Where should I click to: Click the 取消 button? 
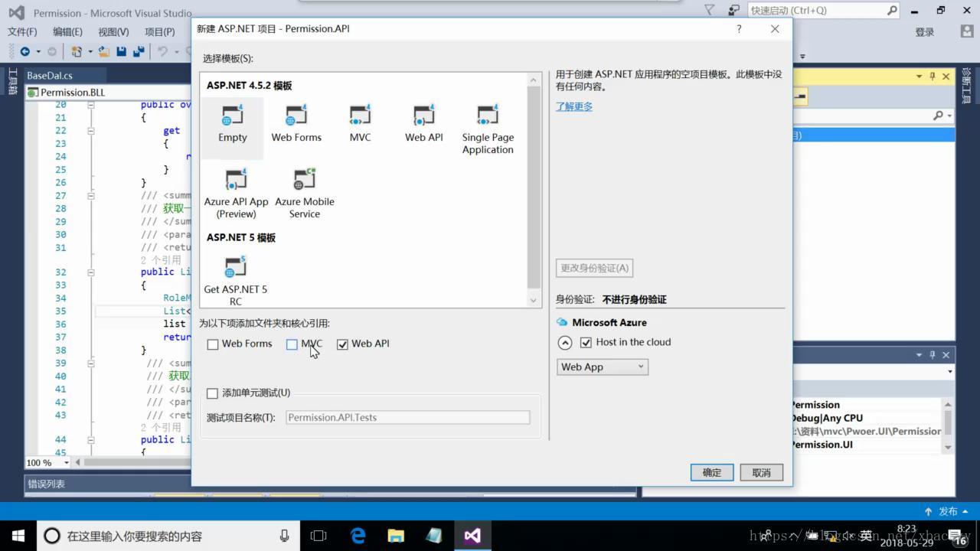(762, 472)
